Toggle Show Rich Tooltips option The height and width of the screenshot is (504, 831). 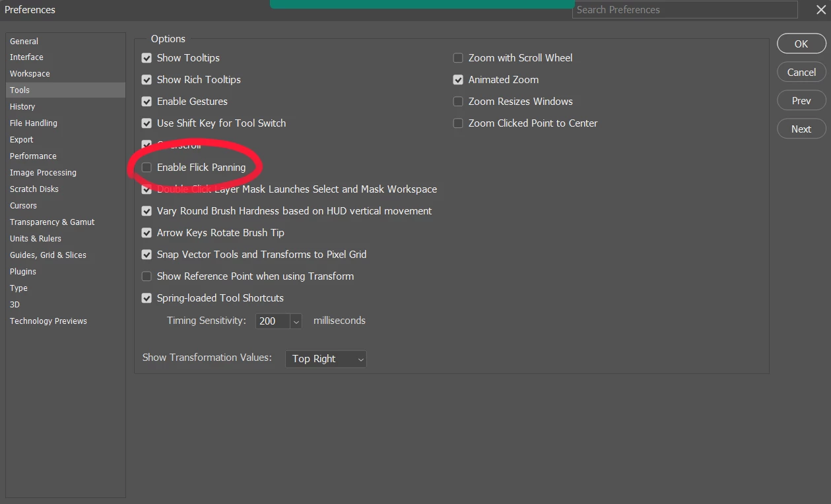[x=147, y=80]
